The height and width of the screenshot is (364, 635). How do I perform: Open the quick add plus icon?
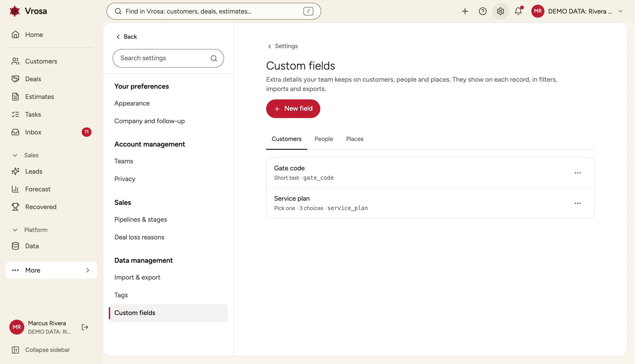coord(465,11)
